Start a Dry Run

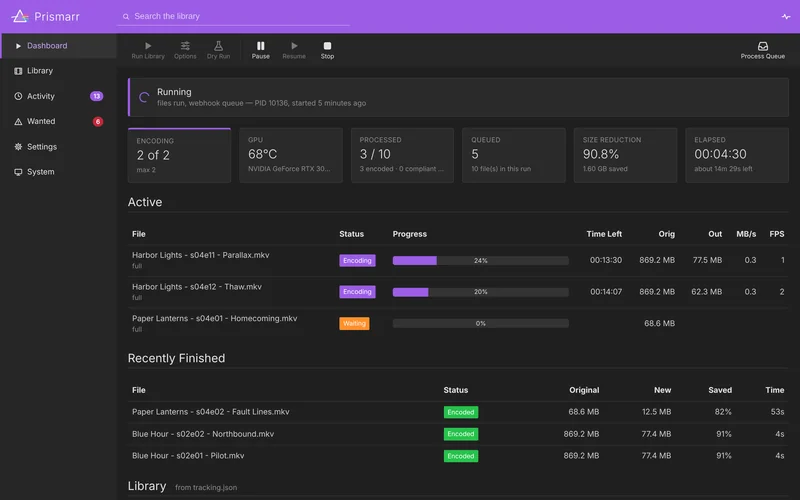pos(218,51)
